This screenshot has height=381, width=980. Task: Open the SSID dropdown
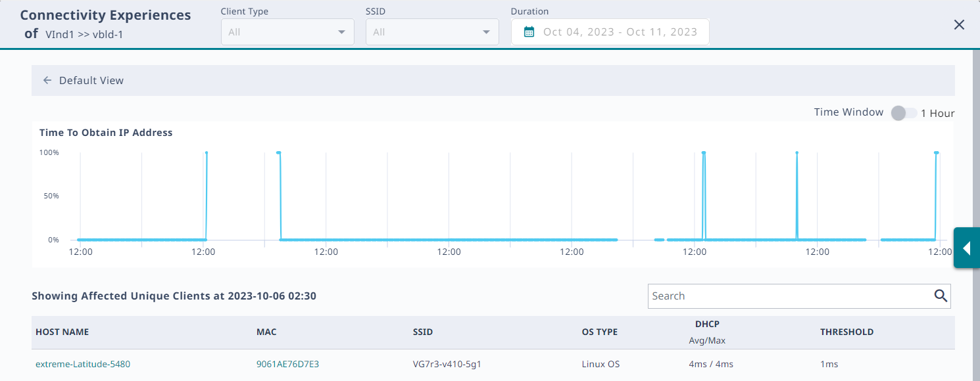(432, 32)
